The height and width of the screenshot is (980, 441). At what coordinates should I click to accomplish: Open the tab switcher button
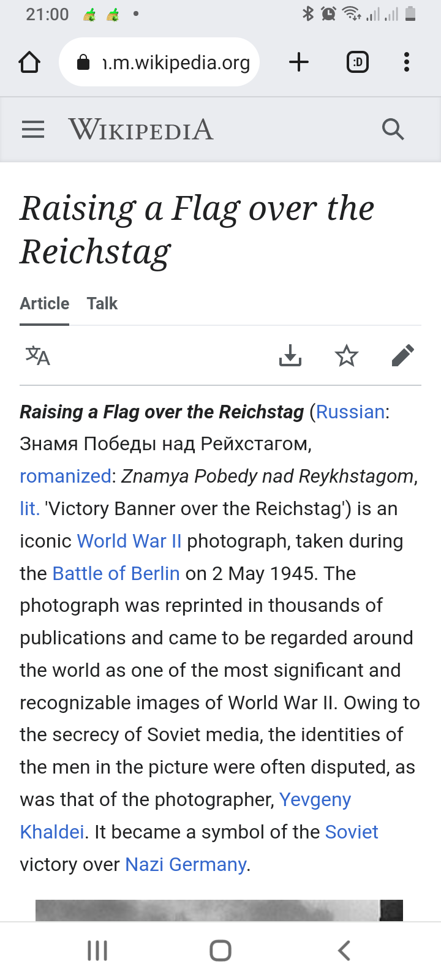pos(358,62)
